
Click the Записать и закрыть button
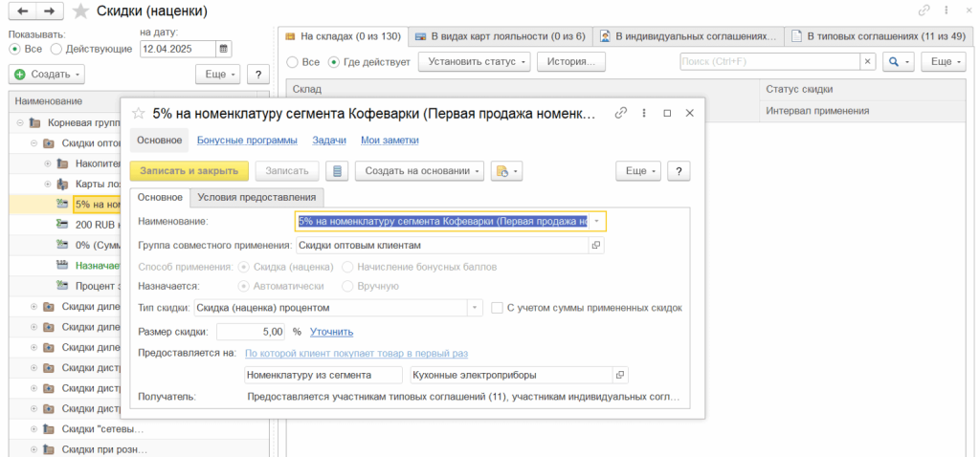(189, 171)
